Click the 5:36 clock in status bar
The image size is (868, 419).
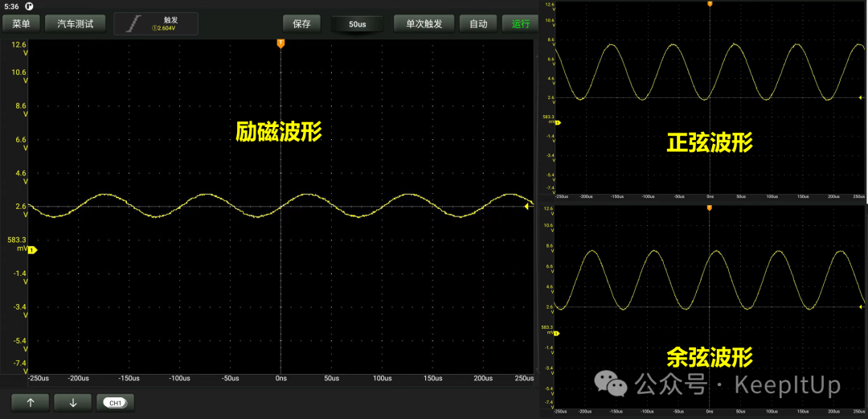(x=11, y=6)
